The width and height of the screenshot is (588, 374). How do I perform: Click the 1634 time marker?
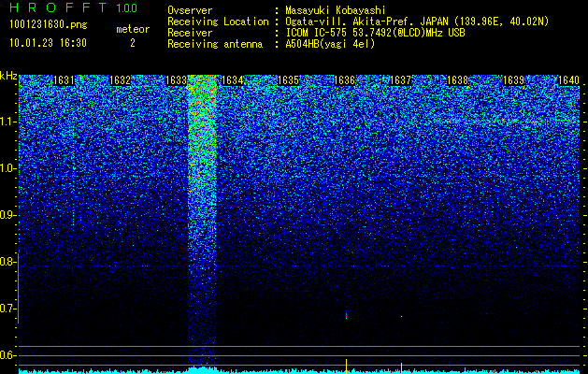(x=233, y=80)
